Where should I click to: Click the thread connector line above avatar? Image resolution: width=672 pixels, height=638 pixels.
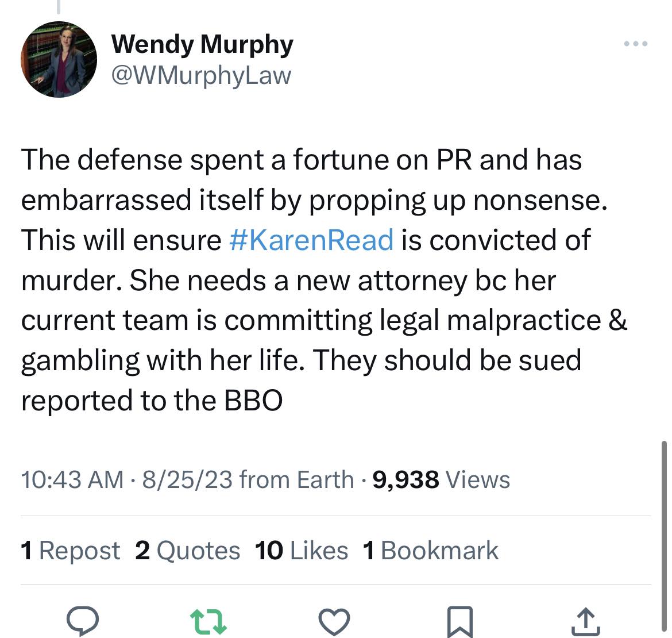click(59, 7)
